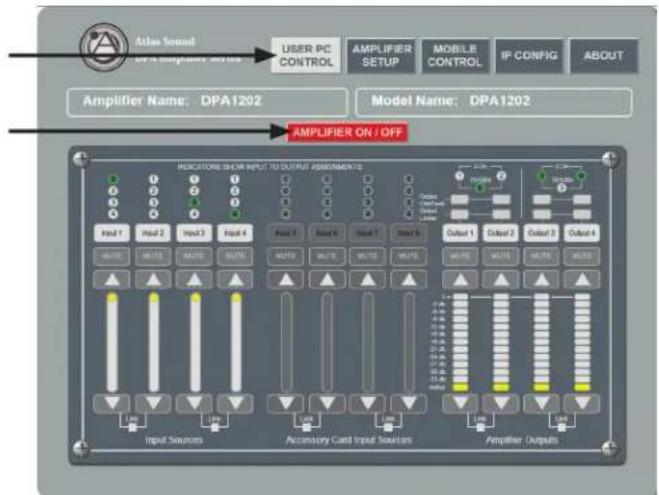
Task: Raise Input 4 level with up arrow
Action: (x=235, y=280)
